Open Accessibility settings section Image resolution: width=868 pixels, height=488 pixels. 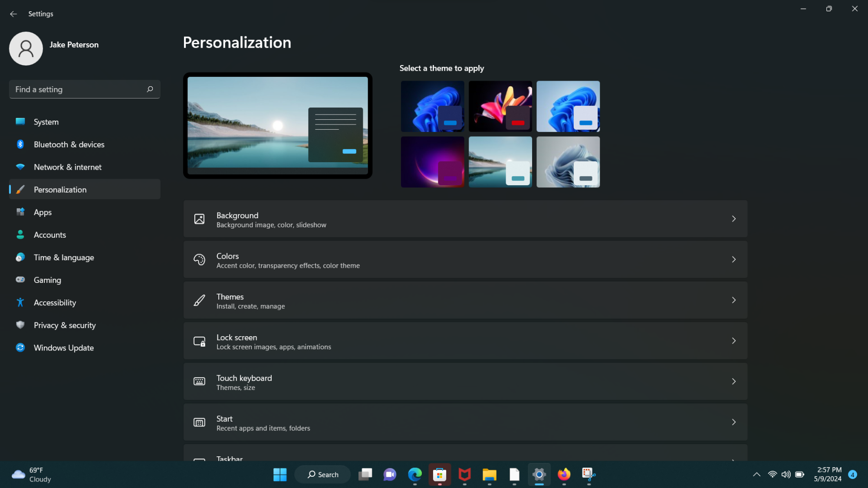tap(55, 302)
